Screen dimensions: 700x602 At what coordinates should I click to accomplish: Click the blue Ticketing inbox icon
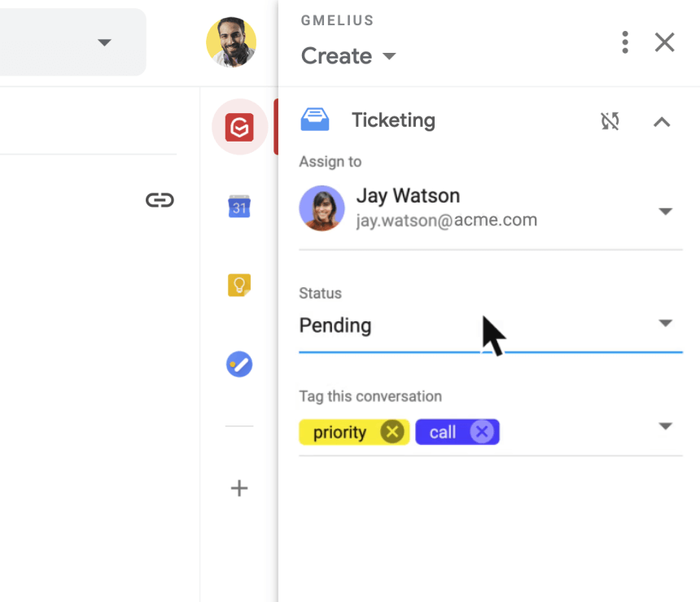[315, 119]
